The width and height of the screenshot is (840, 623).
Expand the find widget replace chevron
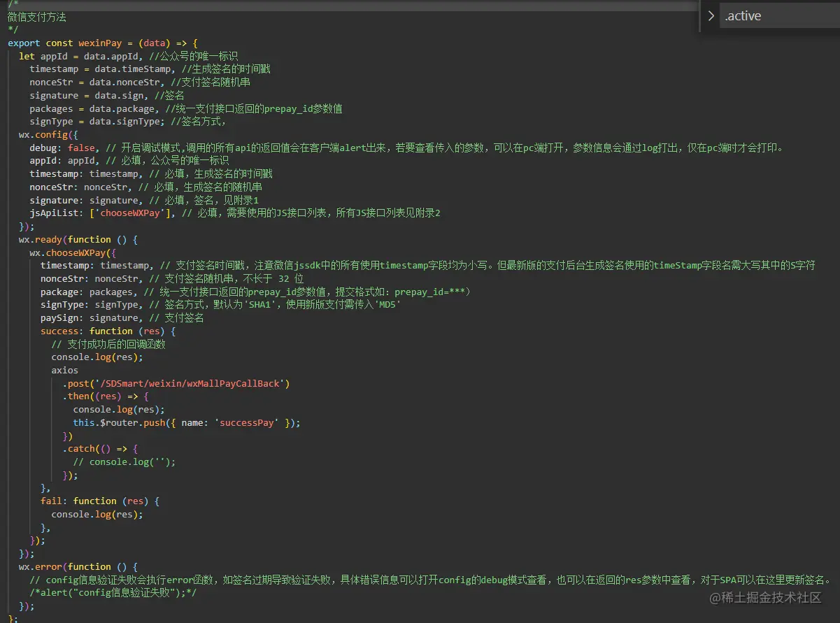click(x=711, y=16)
